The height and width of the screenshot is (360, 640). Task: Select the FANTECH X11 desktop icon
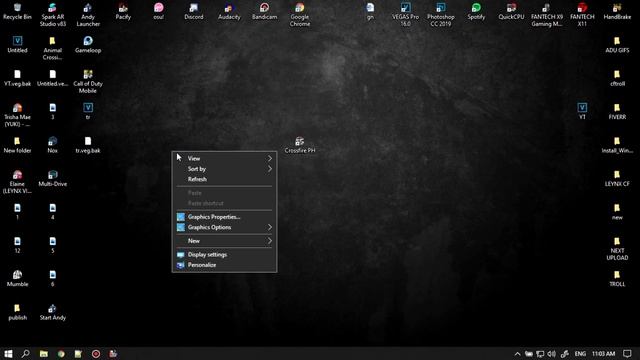coord(582,14)
